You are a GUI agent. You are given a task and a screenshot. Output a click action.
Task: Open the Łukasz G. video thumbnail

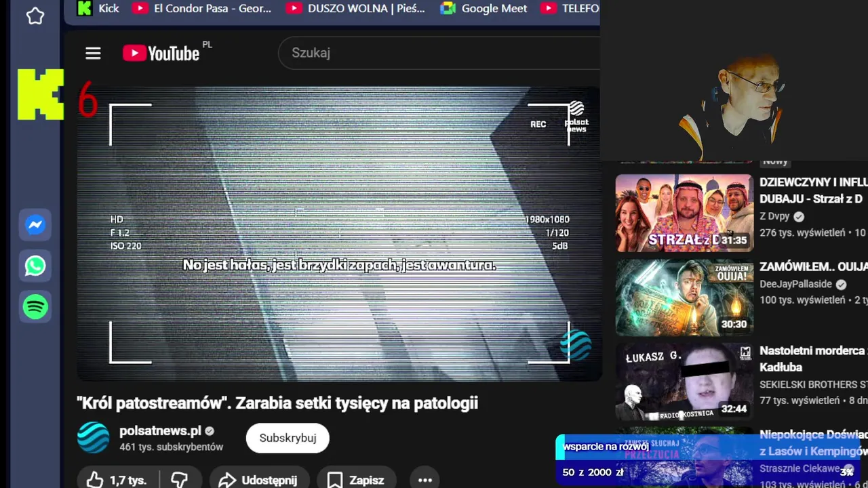point(684,382)
